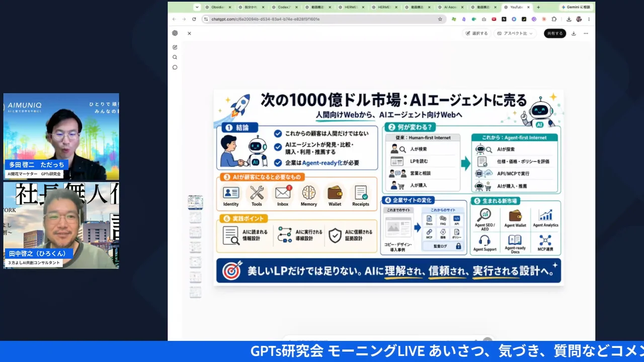This screenshot has width=644, height=362.
Task: Click the red extension icon after the camera
Action: coord(494,19)
